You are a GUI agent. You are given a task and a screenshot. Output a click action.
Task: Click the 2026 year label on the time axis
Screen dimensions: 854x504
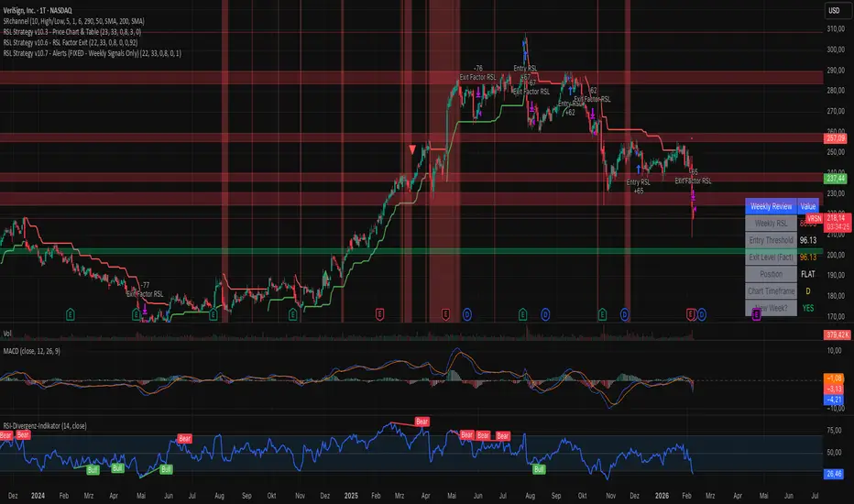click(662, 496)
